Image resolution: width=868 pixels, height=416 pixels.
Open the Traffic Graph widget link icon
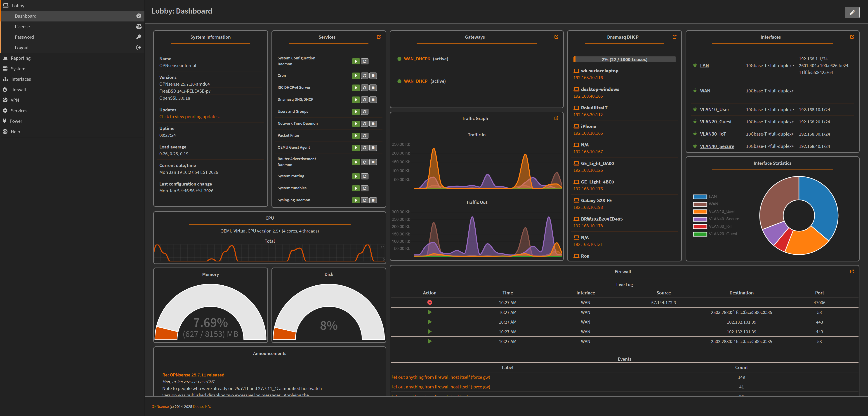tap(556, 118)
